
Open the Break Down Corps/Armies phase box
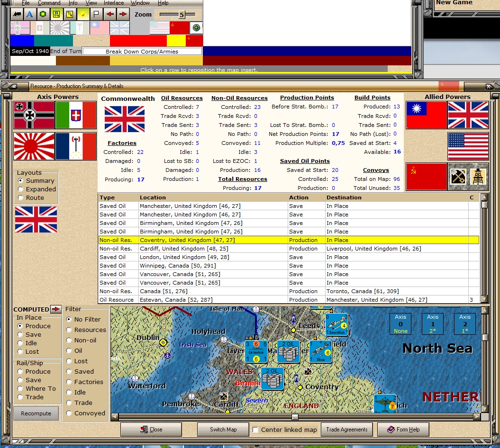point(142,51)
